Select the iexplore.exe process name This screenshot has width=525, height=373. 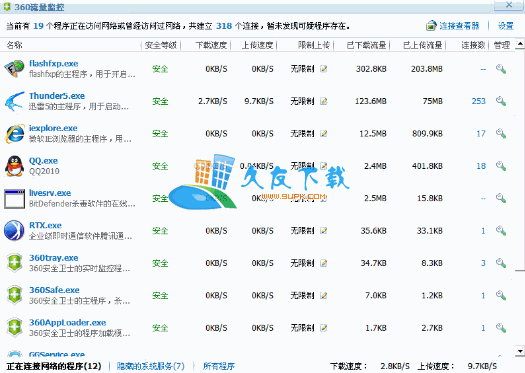tap(53, 128)
